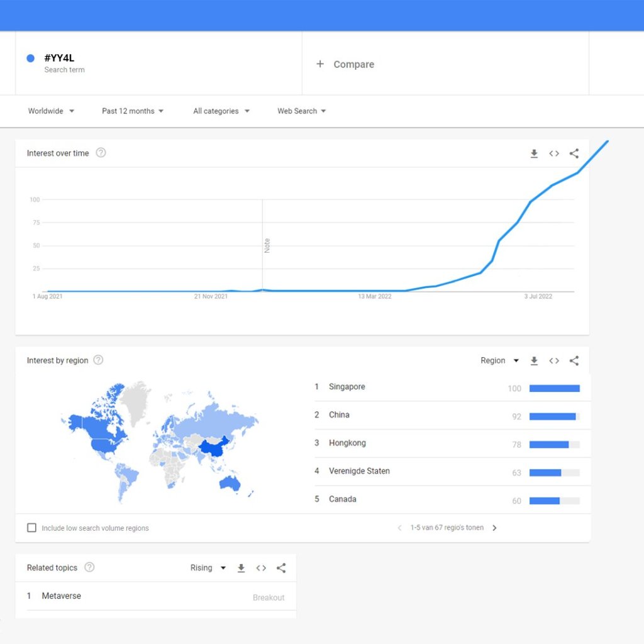Share the Interest over time chart
The image size is (644, 644).
[x=574, y=153]
